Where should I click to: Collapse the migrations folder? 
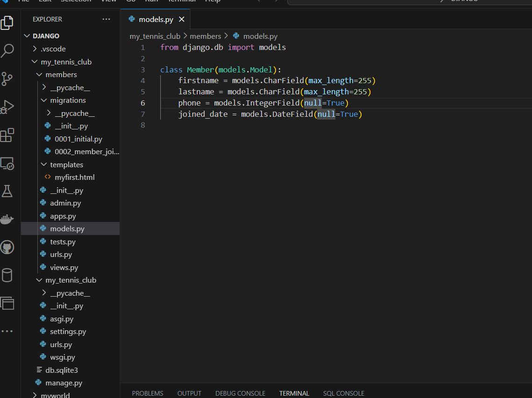pyautogui.click(x=68, y=100)
